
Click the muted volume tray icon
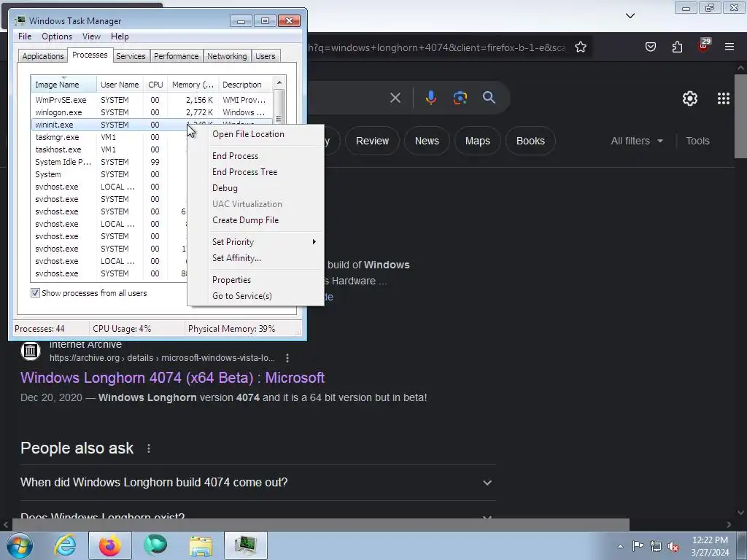(x=673, y=547)
